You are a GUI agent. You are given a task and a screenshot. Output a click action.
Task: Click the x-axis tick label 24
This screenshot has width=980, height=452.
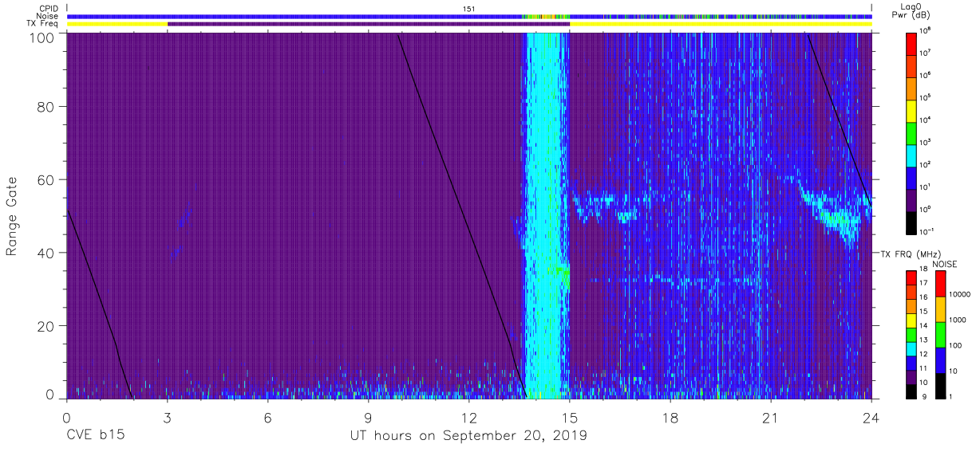[x=871, y=416]
